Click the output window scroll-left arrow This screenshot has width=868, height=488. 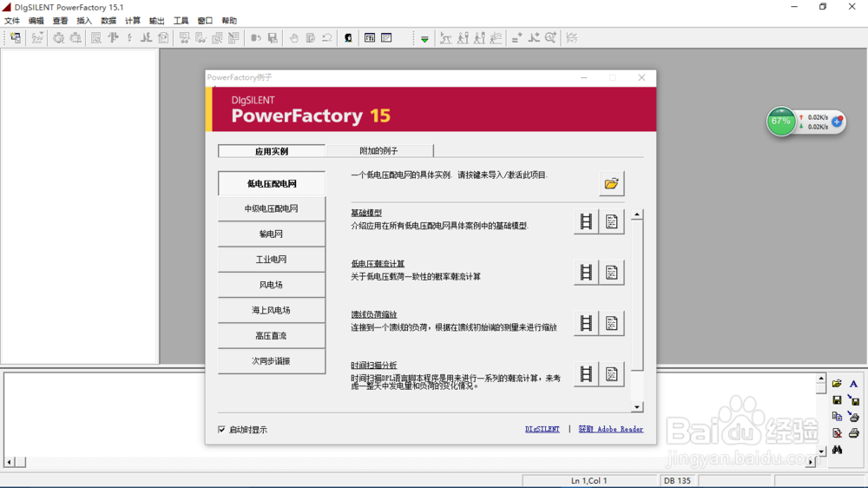(x=10, y=462)
